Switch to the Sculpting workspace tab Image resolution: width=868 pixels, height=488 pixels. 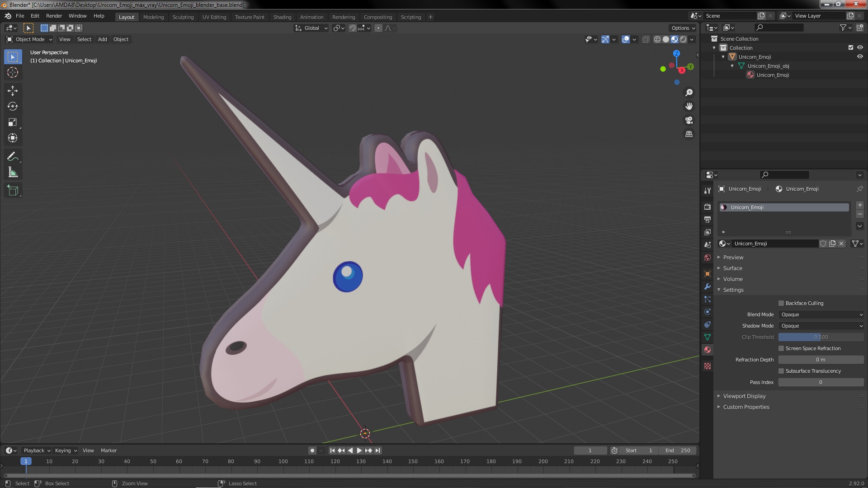[183, 17]
